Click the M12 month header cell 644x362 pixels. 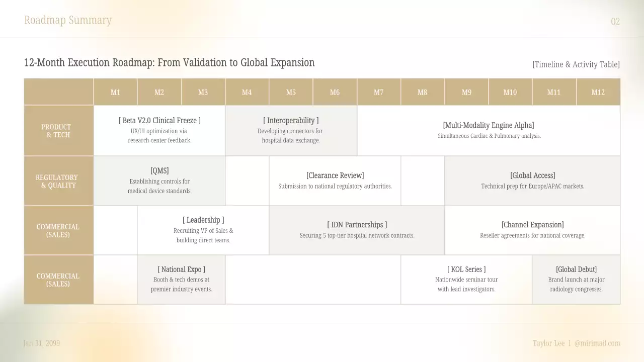[598, 92]
